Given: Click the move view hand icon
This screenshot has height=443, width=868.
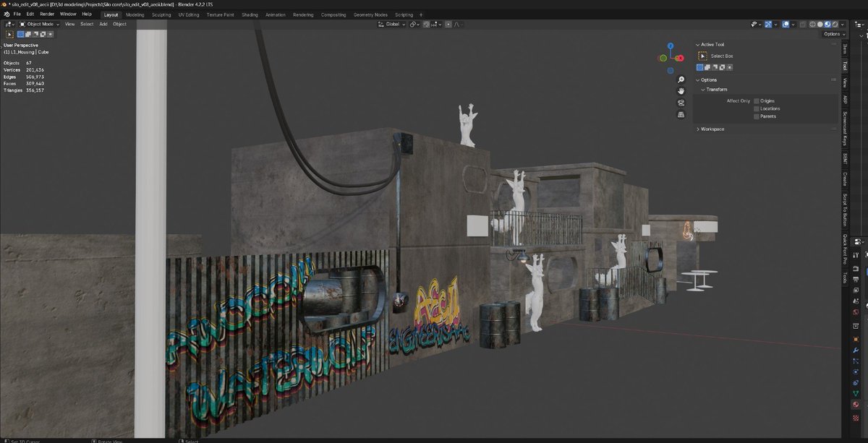Looking at the screenshot, I should [681, 91].
